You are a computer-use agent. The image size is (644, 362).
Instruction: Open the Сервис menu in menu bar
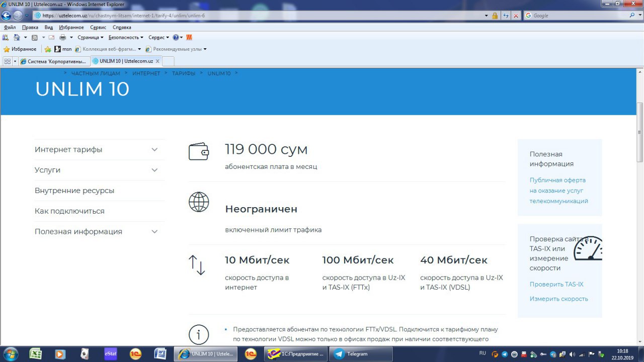[98, 27]
